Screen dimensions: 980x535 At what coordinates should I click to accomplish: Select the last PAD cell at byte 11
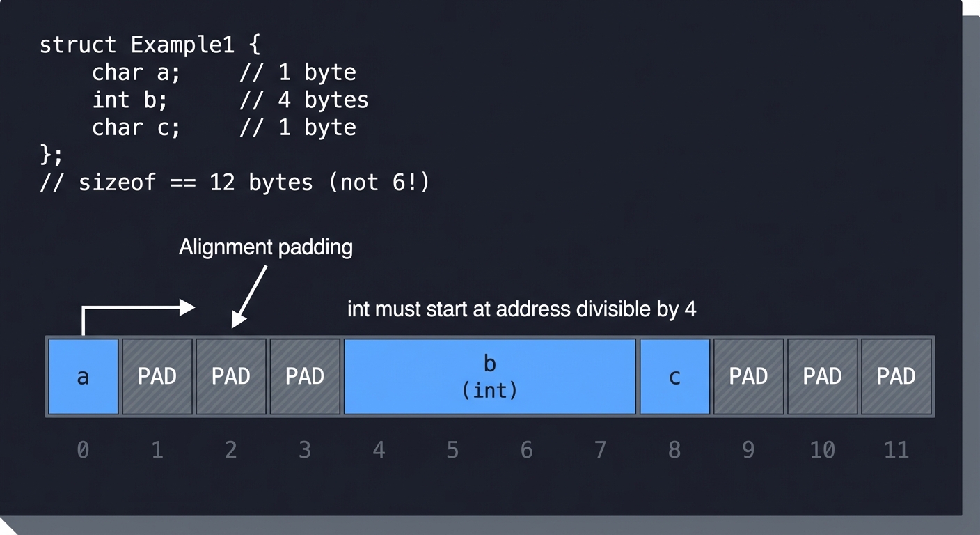896,376
